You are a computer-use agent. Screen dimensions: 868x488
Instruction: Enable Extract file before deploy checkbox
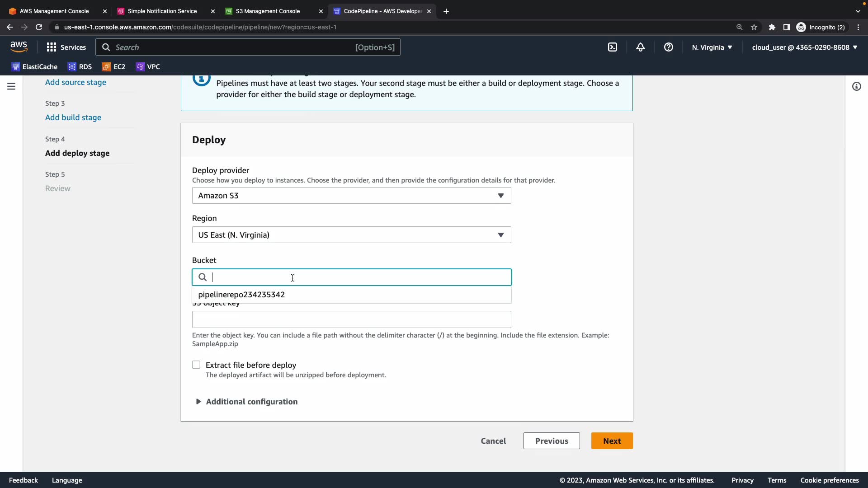196,365
